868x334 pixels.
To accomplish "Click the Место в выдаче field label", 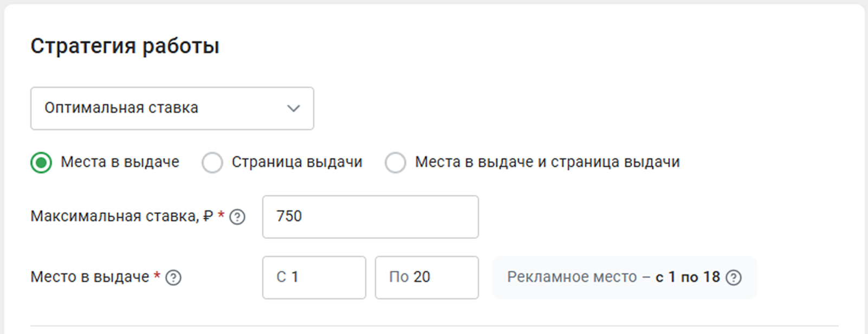I will [x=90, y=277].
